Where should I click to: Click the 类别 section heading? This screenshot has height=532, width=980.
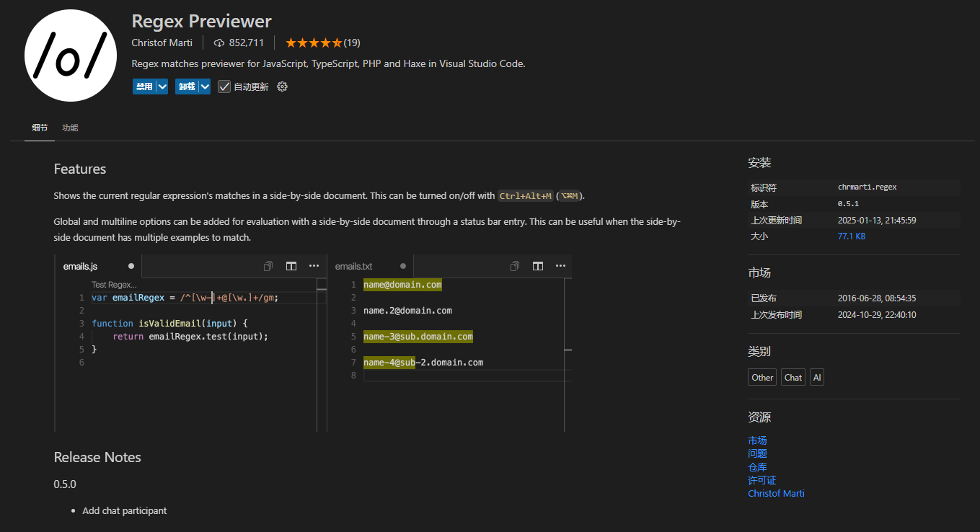point(759,352)
